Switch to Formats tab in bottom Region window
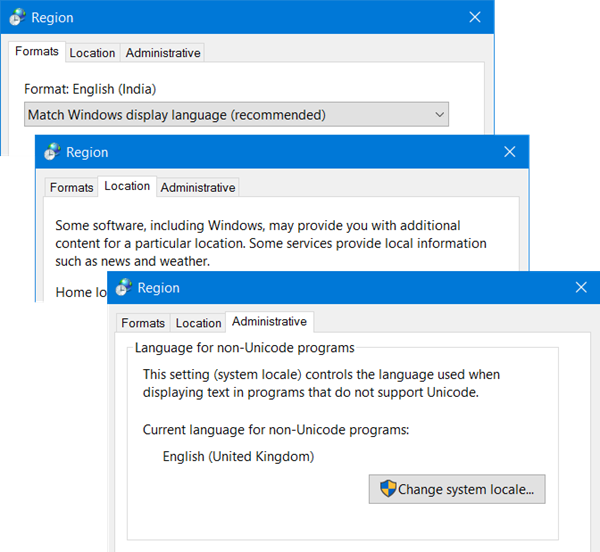Screen dimensions: 600x552 143,323
